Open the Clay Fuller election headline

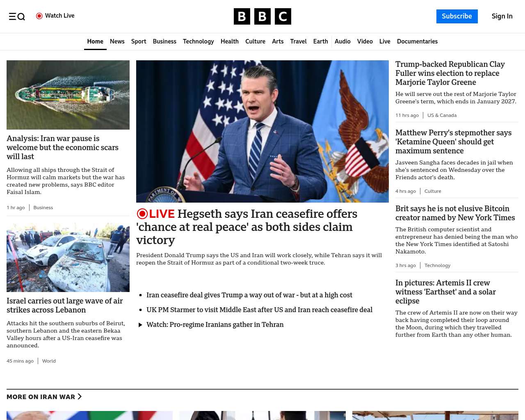450,73
